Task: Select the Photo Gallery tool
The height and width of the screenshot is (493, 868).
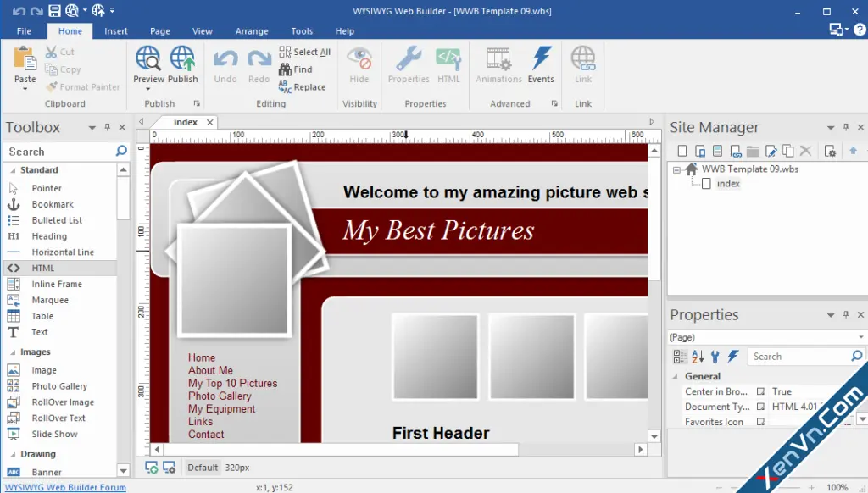Action: coord(59,386)
